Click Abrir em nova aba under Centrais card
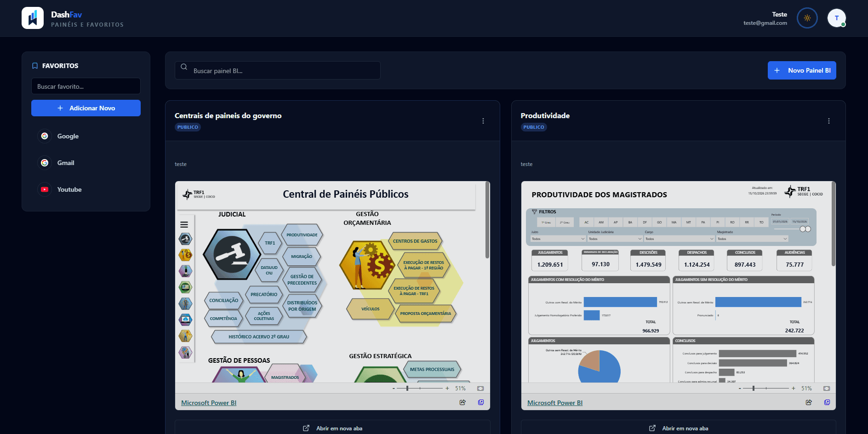The width and height of the screenshot is (868, 434). tap(332, 428)
